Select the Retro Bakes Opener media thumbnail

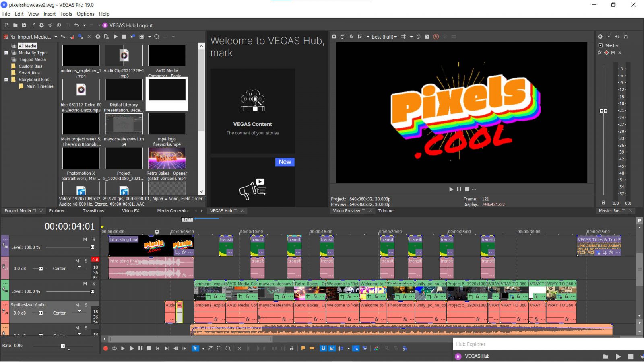click(x=167, y=158)
